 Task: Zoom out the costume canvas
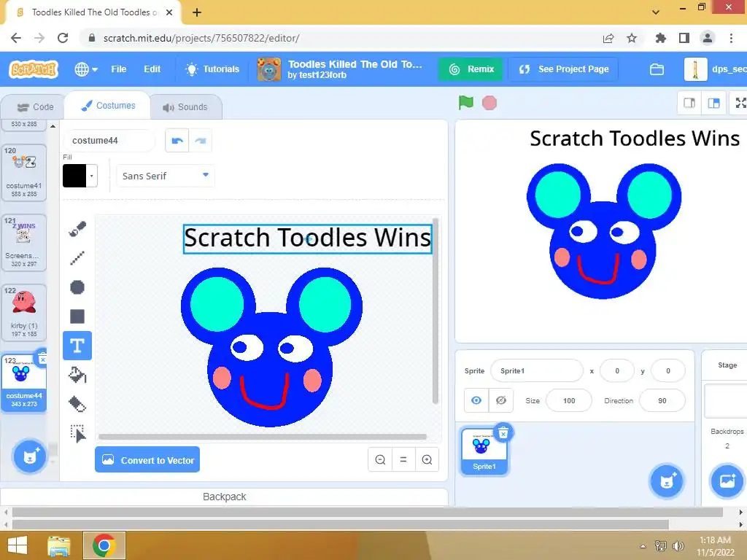[380, 459]
